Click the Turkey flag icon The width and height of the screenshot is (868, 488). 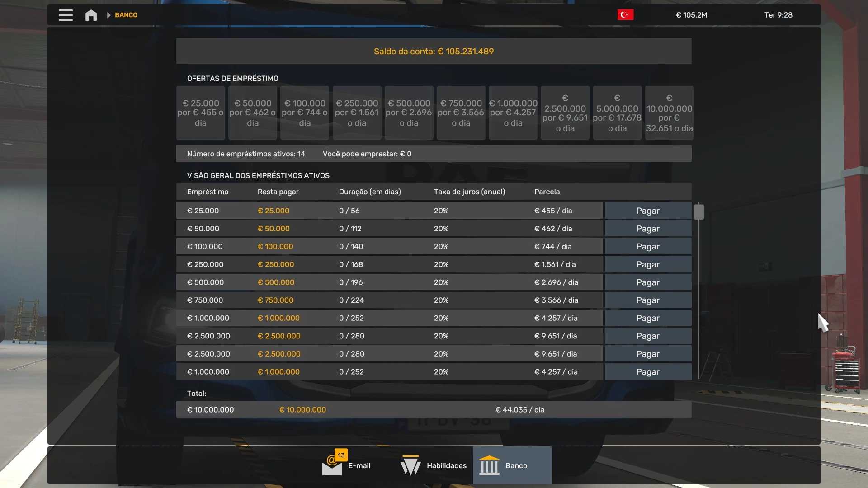625,15
